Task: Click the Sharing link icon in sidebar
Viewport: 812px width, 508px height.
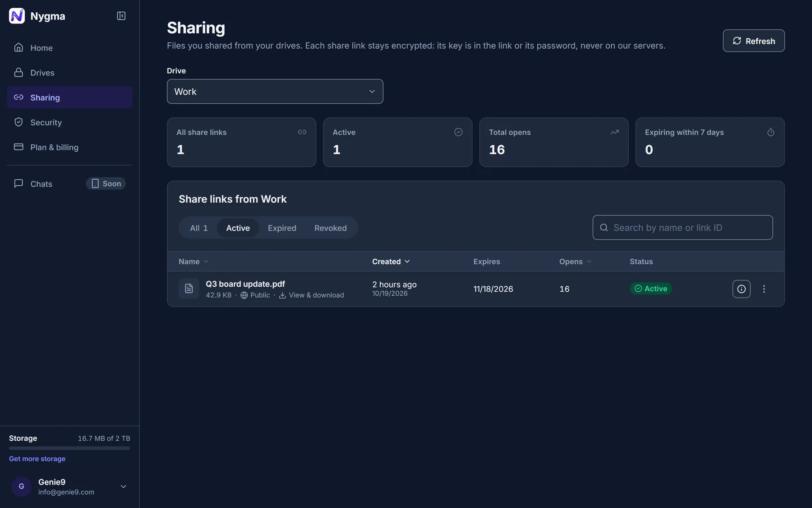Action: 18,97
